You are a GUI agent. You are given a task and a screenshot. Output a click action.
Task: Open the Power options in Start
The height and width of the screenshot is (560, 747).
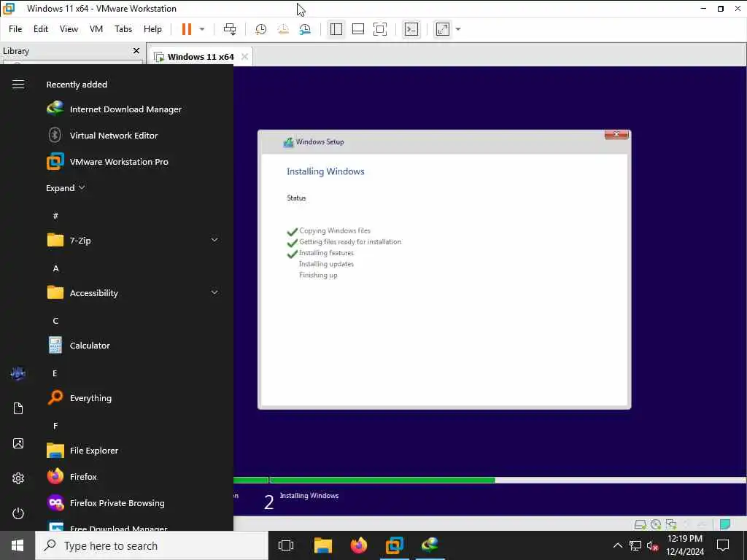[18, 513]
